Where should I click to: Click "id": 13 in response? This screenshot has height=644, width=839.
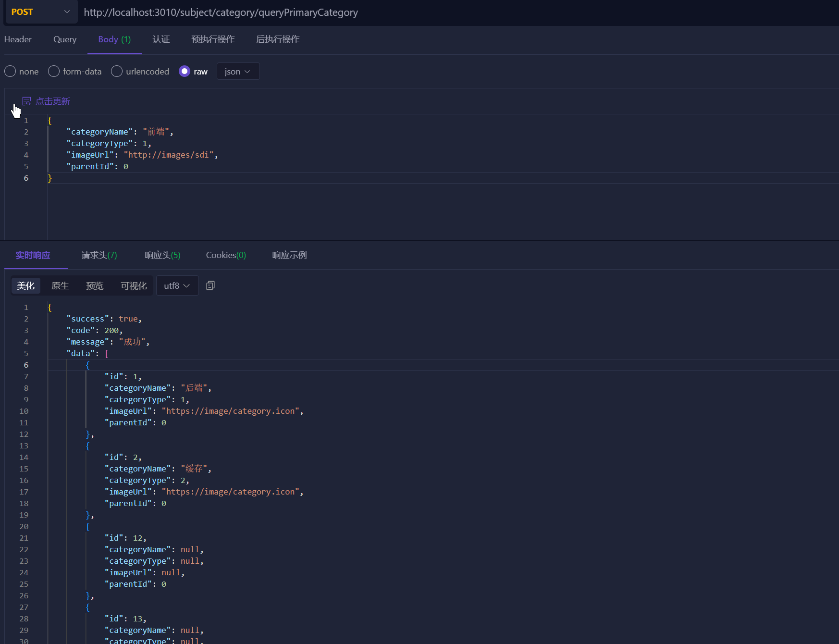[125, 619]
